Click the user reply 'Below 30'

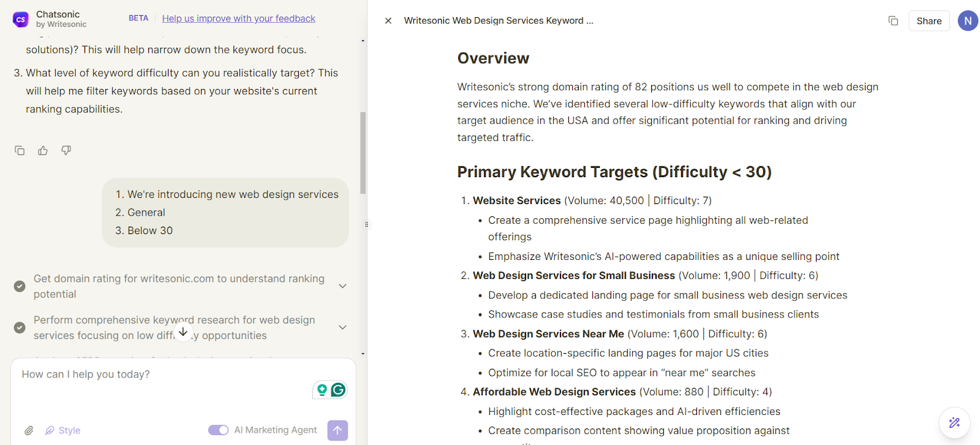(x=150, y=230)
